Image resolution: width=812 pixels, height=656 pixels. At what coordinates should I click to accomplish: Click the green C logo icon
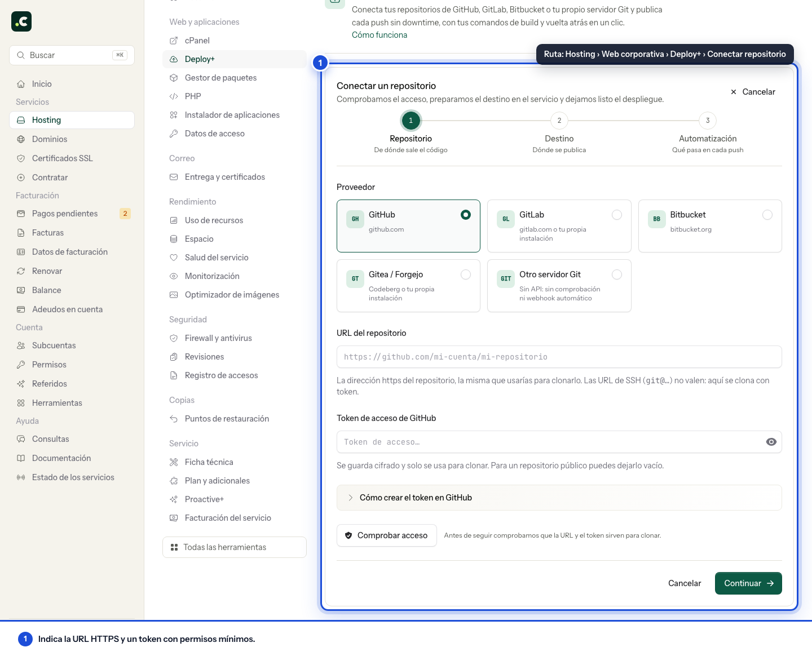click(x=21, y=21)
